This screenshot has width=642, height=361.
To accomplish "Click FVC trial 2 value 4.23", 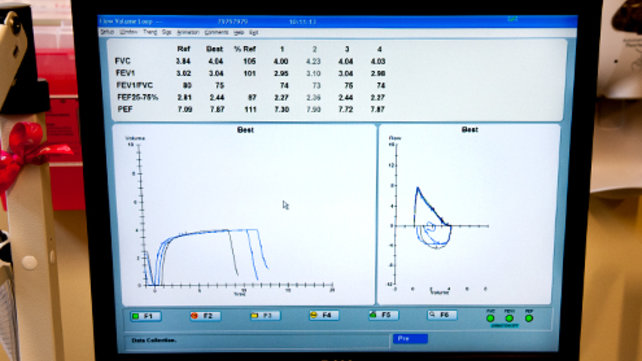I will (313, 61).
